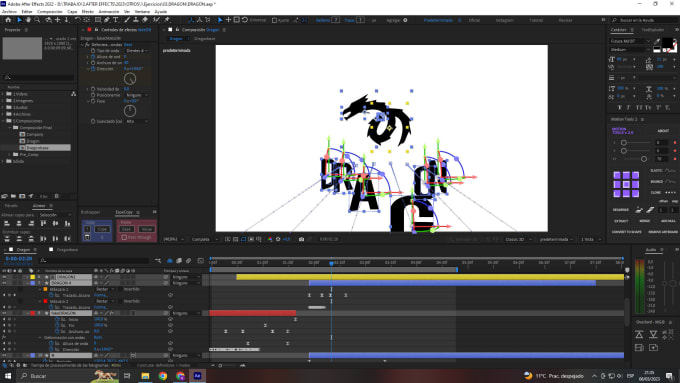Click the third Motion Tools slider handle
Screen dimensions: 680x383
pos(644,159)
